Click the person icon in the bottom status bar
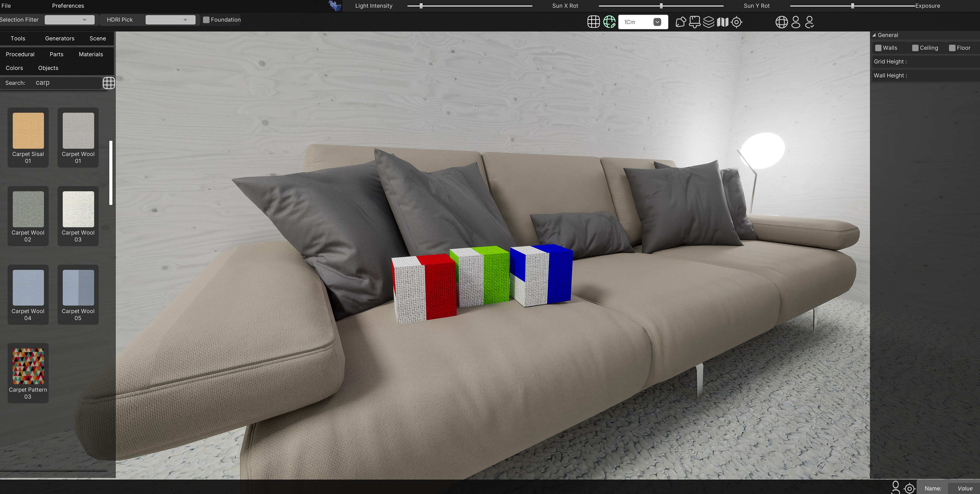This screenshot has height=494, width=980. (896, 487)
